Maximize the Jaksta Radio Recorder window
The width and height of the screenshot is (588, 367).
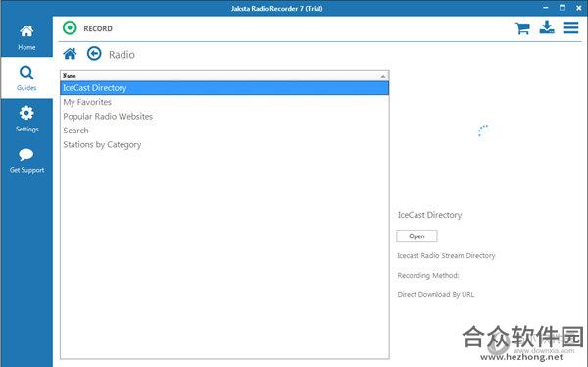click(x=563, y=8)
